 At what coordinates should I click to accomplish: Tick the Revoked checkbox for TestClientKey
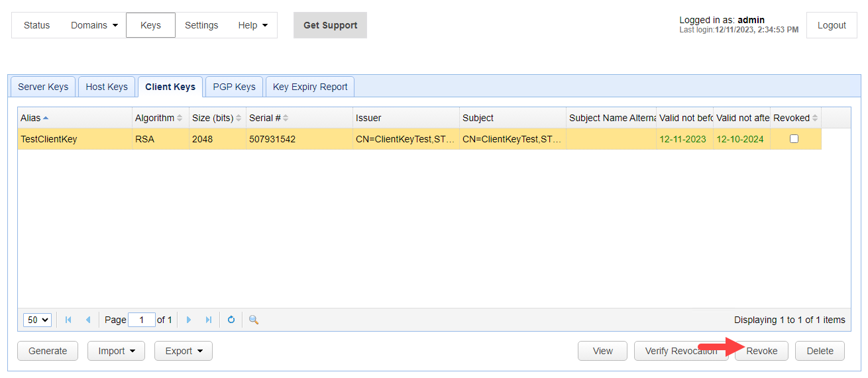pos(794,139)
